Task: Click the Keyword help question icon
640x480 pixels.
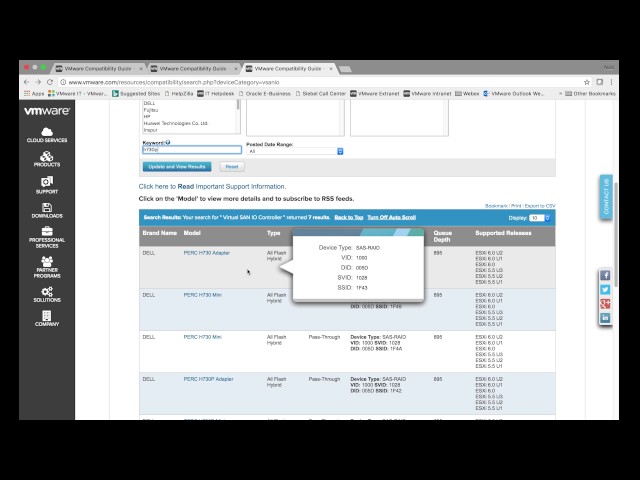Action: click(168, 142)
